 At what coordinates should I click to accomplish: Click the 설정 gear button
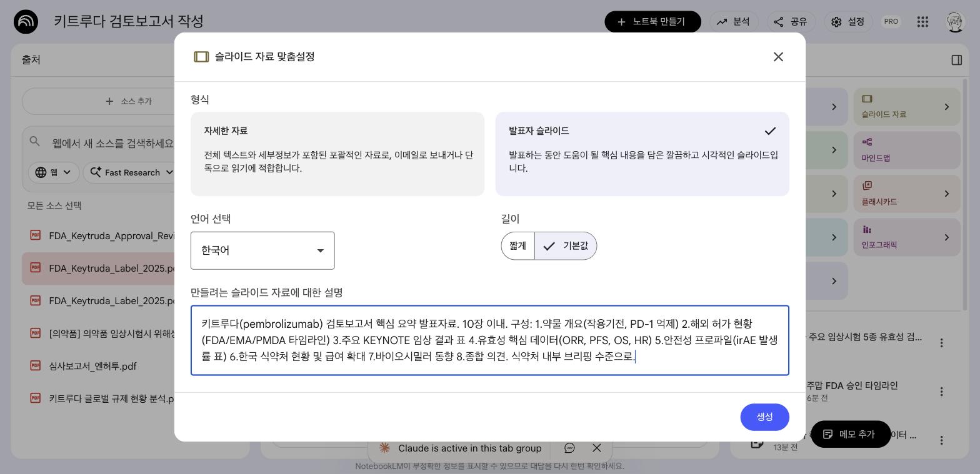(x=848, y=21)
